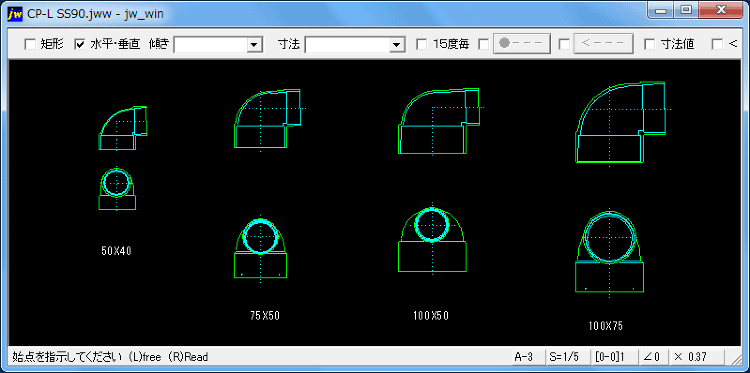Click the S=1/5 scale status button
750x373 pixels.
tap(568, 357)
